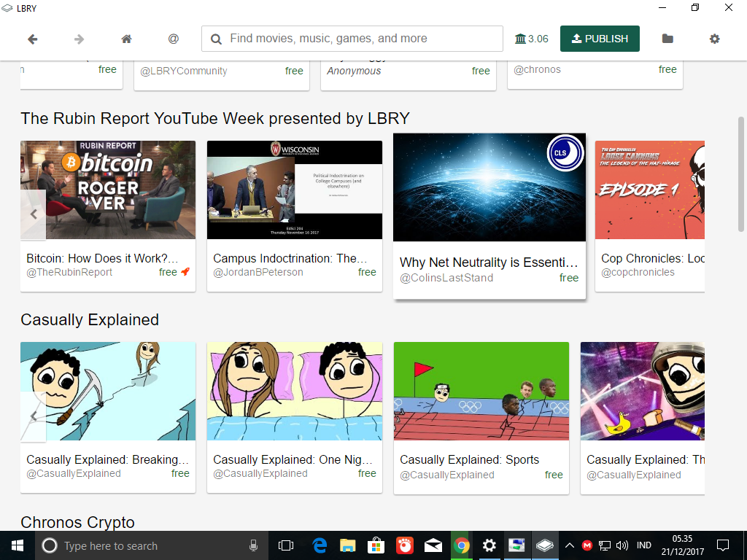Visit the @copchronicles channel
747x560 pixels.
click(x=638, y=273)
